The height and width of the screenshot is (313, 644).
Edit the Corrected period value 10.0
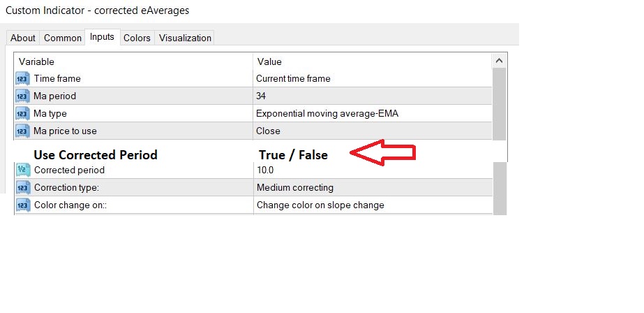point(266,170)
